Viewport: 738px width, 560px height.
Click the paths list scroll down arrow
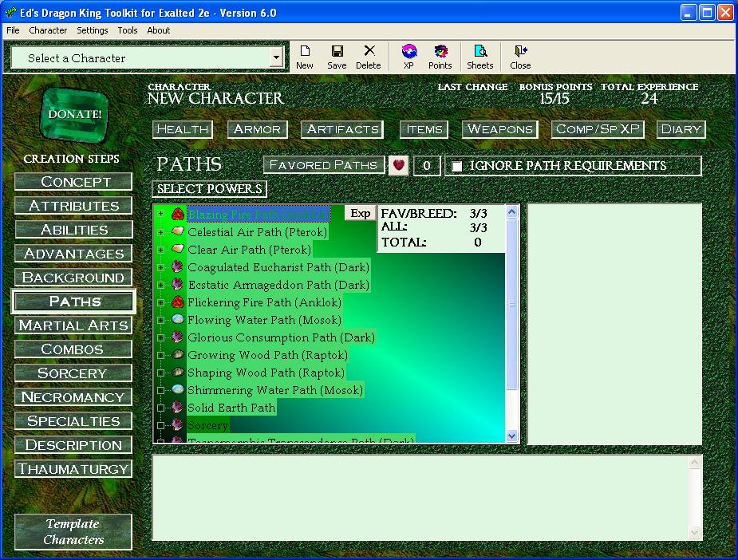(512, 436)
